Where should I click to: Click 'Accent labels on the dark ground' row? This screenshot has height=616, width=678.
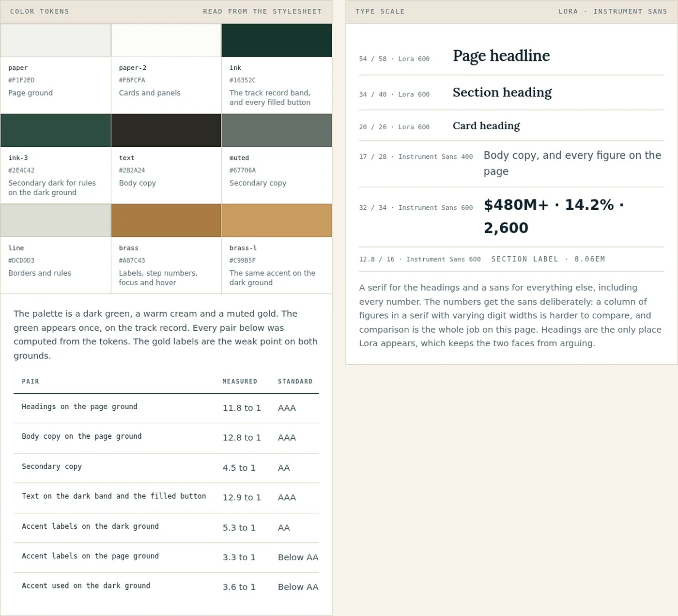pyautogui.click(x=166, y=528)
